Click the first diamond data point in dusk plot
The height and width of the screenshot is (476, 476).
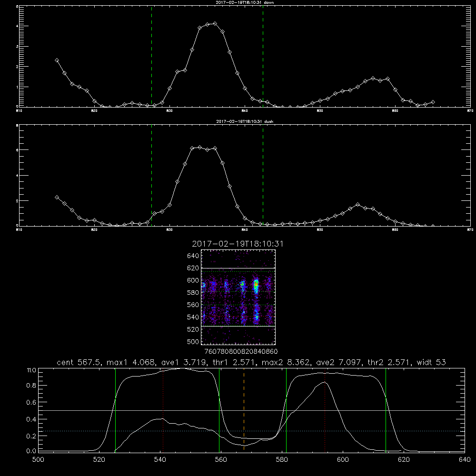pyautogui.click(x=57, y=198)
